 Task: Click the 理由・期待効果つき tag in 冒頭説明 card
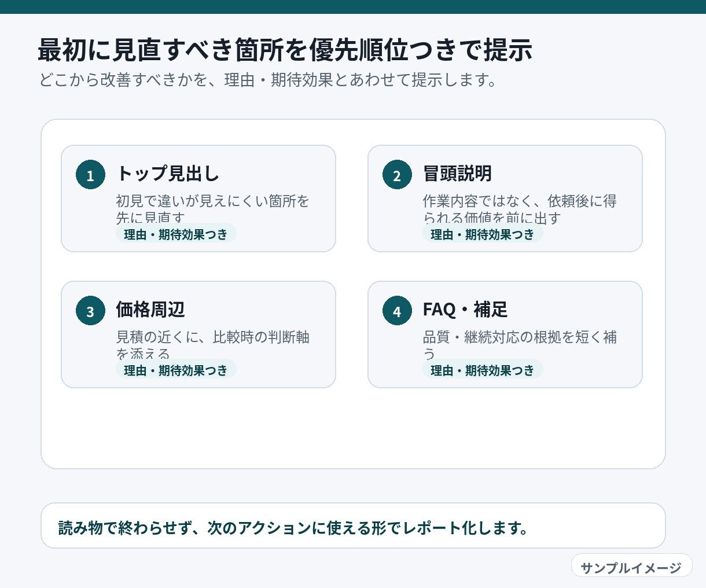click(x=483, y=234)
